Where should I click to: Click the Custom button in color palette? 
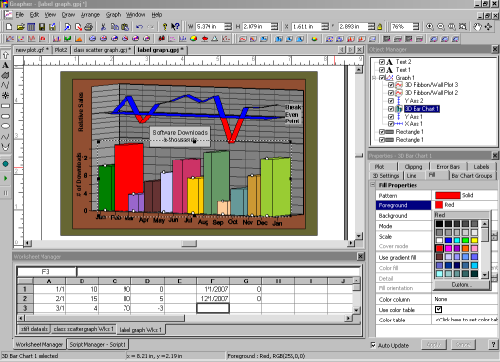click(462, 285)
